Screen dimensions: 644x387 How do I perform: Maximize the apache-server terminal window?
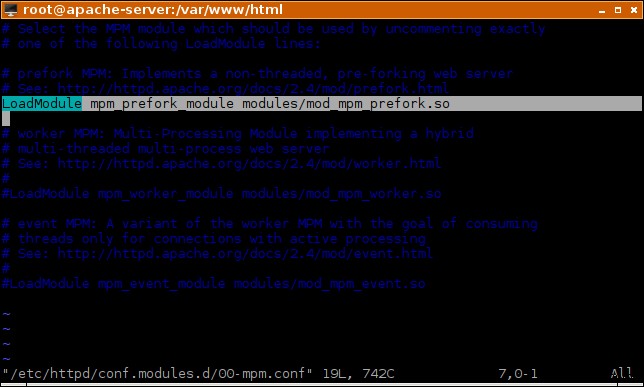coord(618,10)
